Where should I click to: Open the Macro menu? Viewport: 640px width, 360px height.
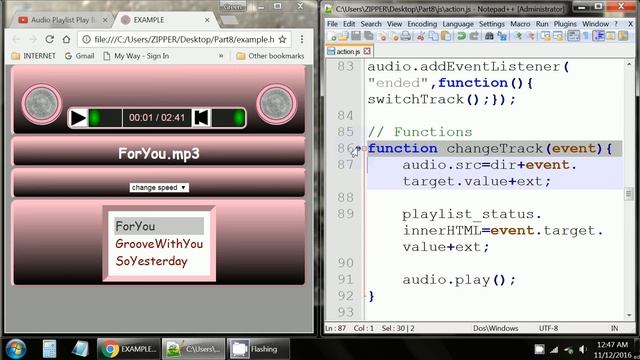pyautogui.click(x=520, y=24)
